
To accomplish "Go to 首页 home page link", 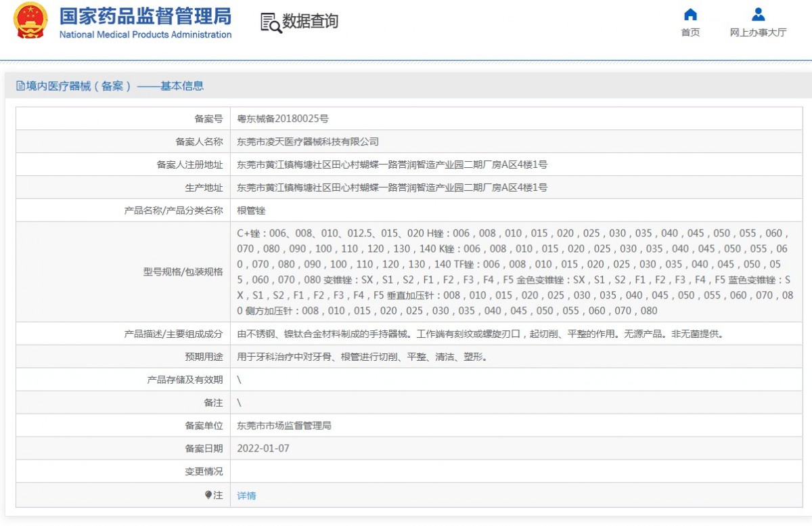I will click(x=690, y=32).
